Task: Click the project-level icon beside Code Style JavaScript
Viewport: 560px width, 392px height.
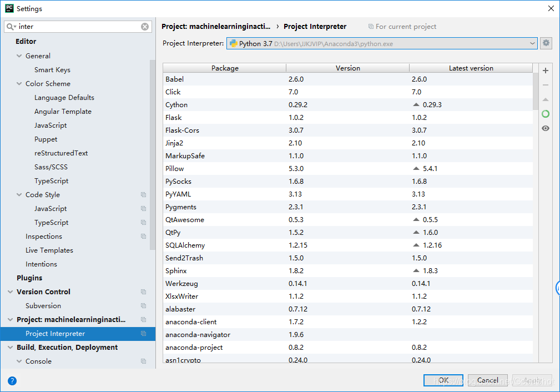Action: click(144, 209)
